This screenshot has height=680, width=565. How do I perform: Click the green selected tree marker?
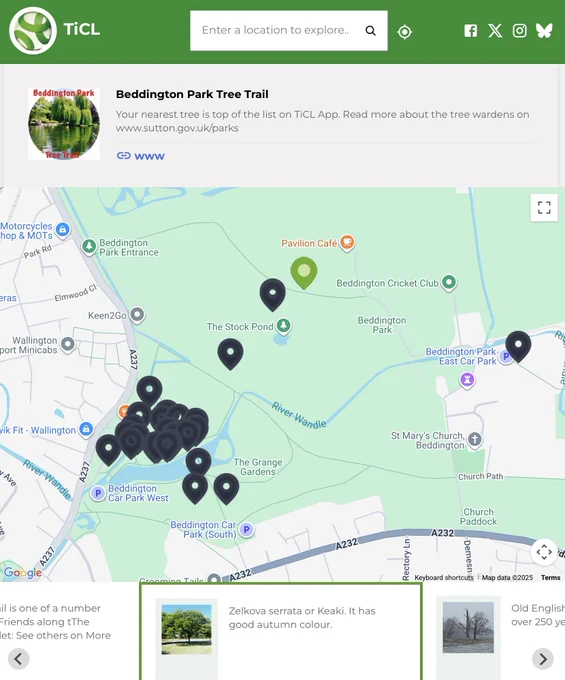point(304,273)
